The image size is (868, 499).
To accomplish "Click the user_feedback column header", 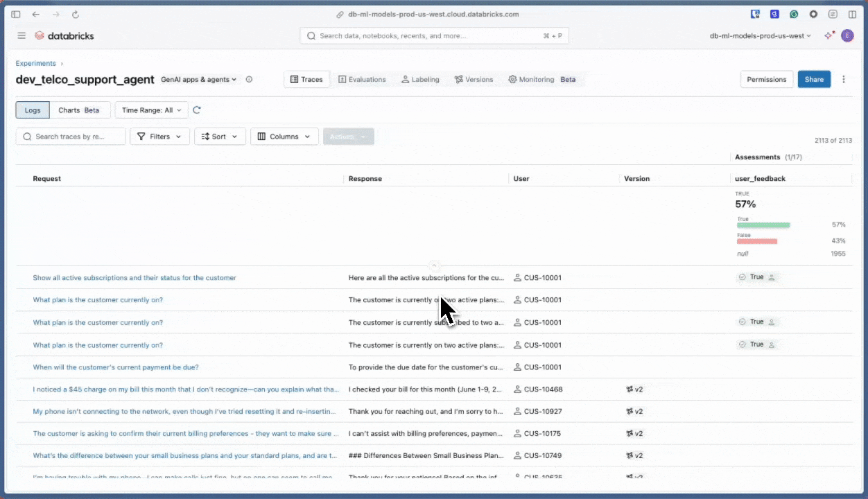I will [x=761, y=179].
